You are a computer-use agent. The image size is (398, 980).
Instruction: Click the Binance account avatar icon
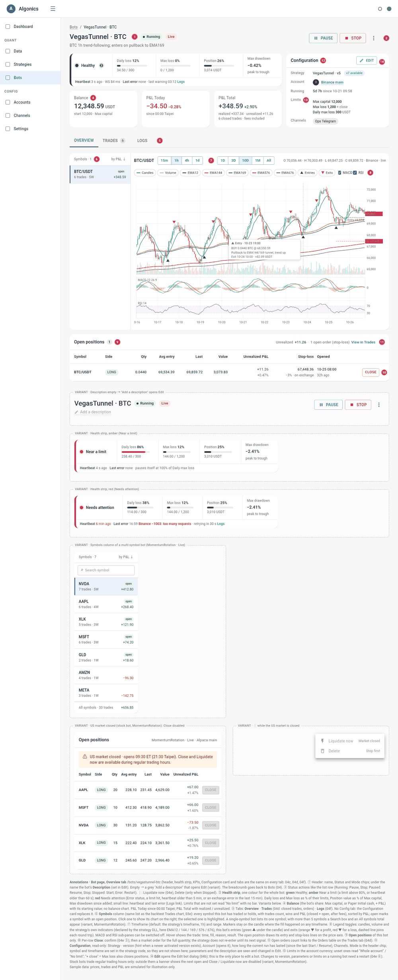316,82
